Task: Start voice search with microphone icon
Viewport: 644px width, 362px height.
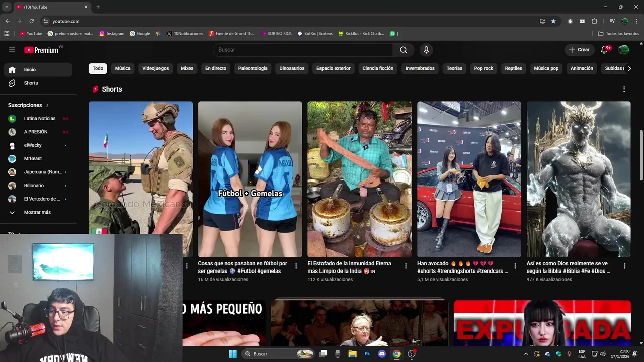Action: (426, 50)
